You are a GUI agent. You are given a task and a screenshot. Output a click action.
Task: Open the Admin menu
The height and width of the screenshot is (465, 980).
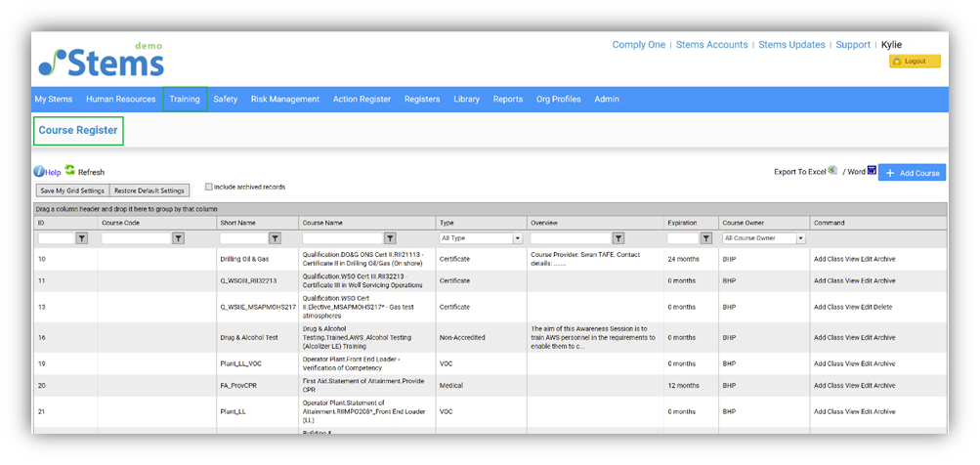[606, 99]
